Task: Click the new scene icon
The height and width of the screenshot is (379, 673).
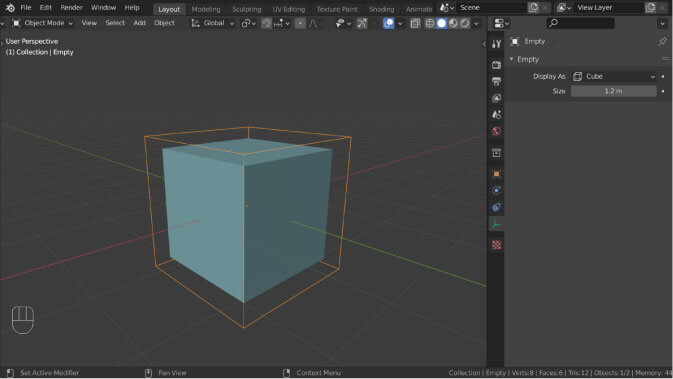Action: [x=533, y=8]
